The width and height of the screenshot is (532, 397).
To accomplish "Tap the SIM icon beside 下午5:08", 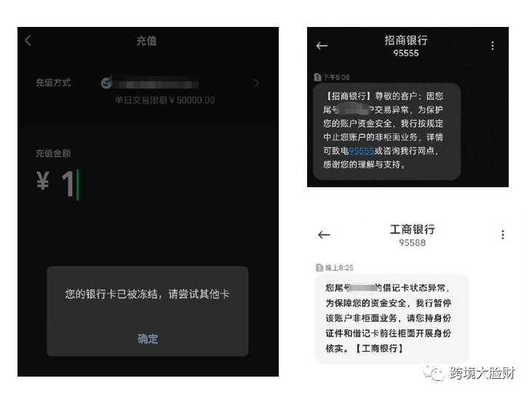I will pos(317,77).
